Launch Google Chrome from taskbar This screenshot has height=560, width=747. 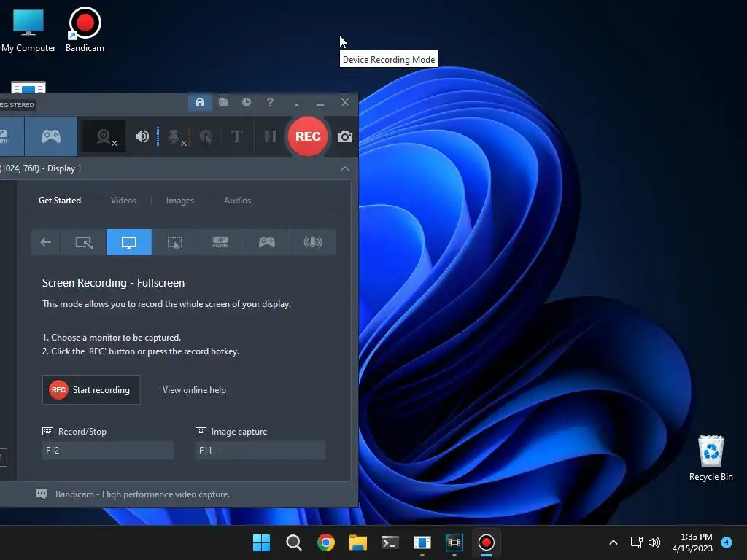(326, 542)
